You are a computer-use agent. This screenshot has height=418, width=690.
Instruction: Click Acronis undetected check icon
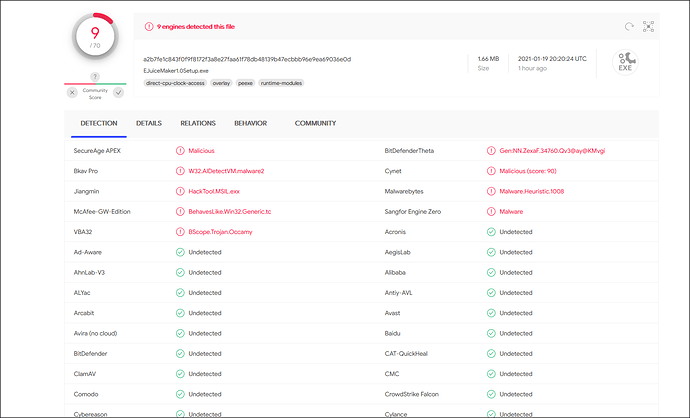point(491,231)
